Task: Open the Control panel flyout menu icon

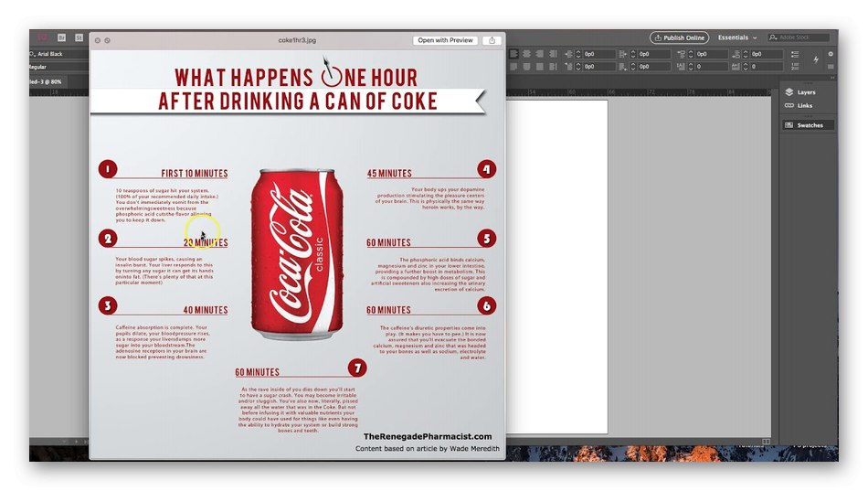Action: coord(831,67)
